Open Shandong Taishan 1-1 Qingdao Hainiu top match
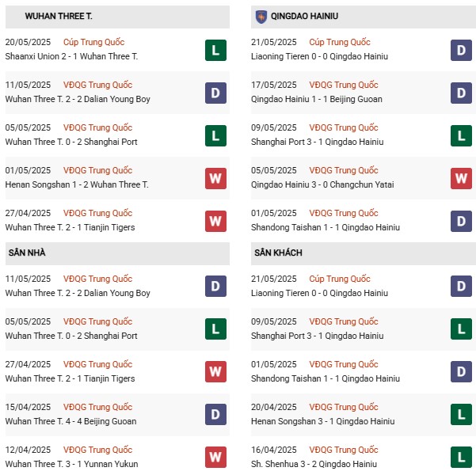The image size is (476, 475). (326, 227)
